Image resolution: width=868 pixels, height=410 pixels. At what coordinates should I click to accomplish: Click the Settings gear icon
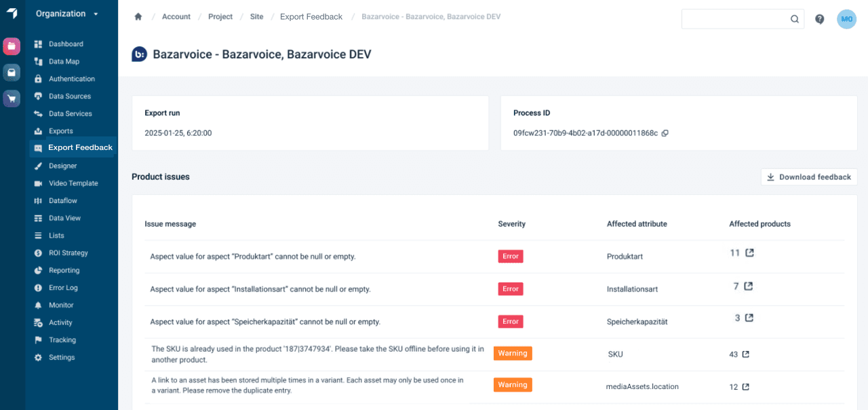tap(38, 358)
